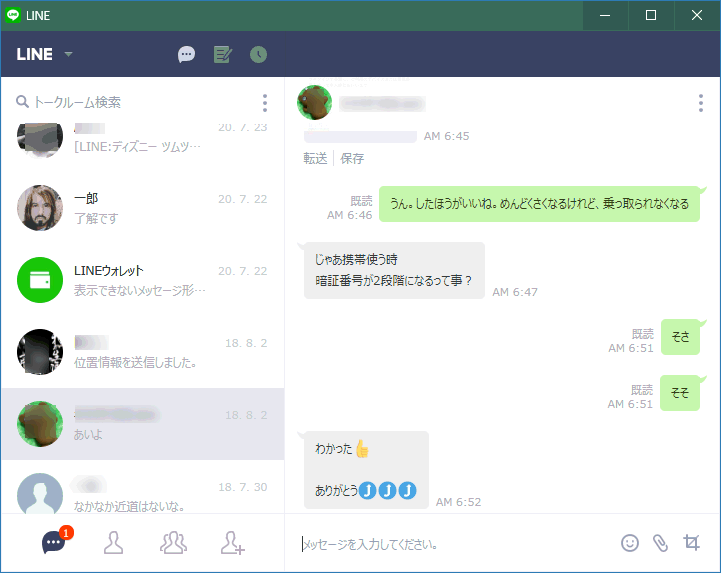
Task: Click the contact avatar in chat header
Action: point(315,103)
